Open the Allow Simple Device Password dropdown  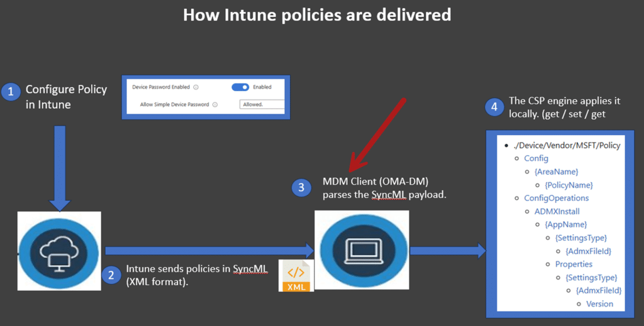[x=262, y=104]
